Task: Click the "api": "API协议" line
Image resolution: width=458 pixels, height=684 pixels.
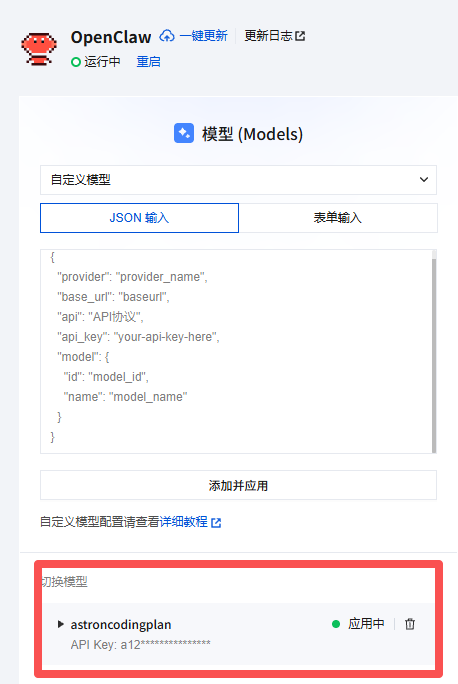Action: point(100,317)
